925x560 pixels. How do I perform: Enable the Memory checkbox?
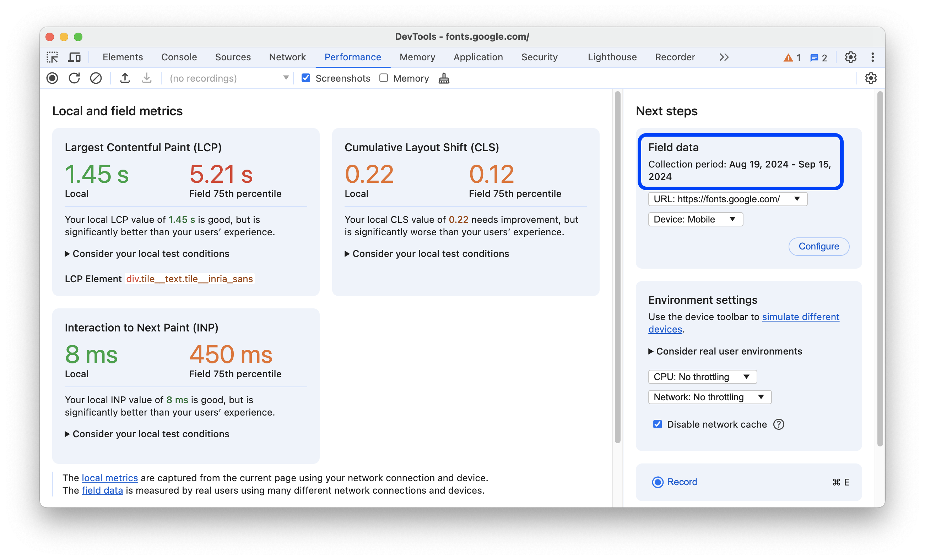(x=383, y=78)
